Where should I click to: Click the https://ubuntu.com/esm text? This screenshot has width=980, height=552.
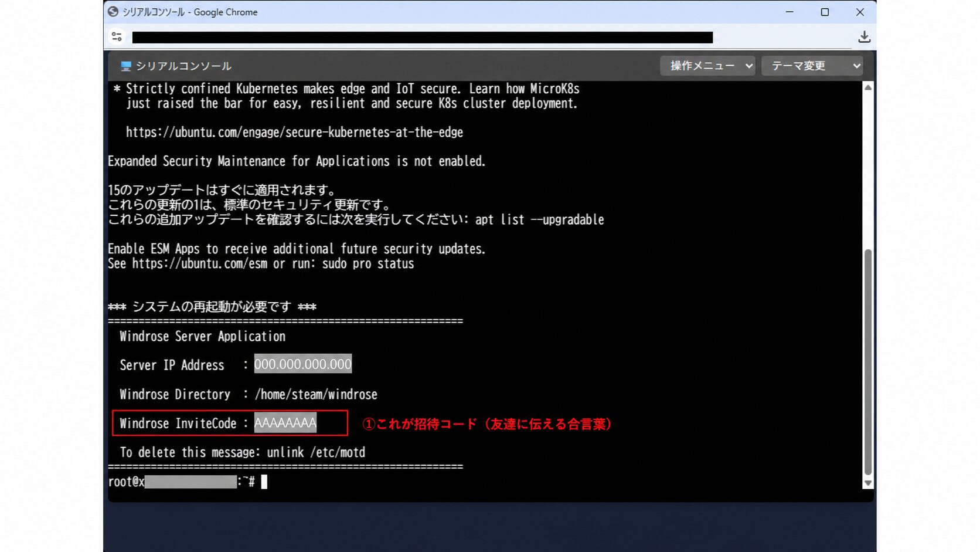click(199, 264)
